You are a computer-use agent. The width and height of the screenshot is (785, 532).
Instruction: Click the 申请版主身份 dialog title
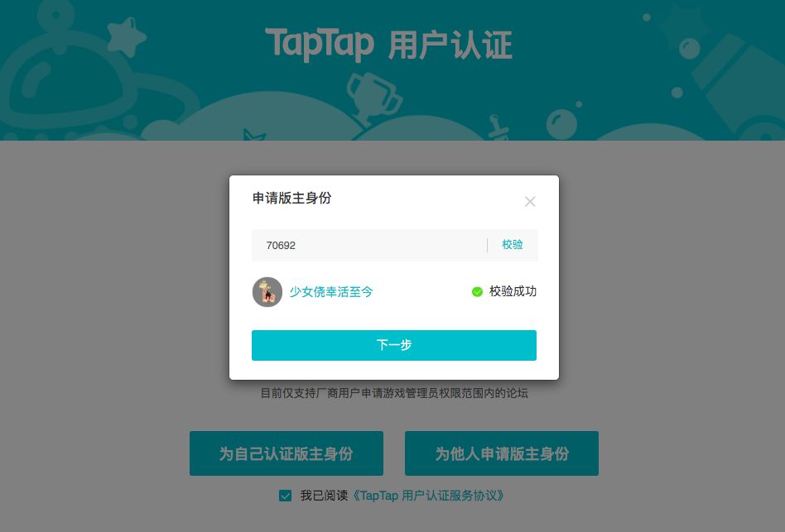291,198
